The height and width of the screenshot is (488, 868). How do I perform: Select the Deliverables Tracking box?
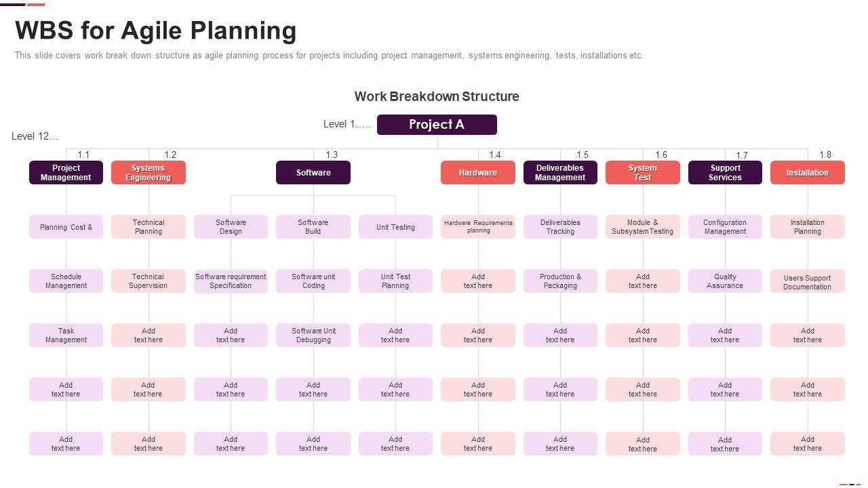coord(560,227)
